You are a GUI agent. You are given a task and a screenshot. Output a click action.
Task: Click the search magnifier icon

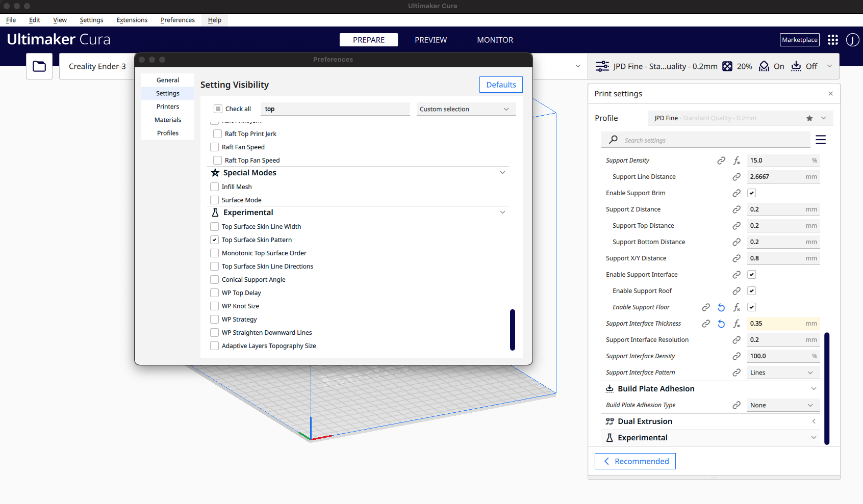tap(614, 140)
